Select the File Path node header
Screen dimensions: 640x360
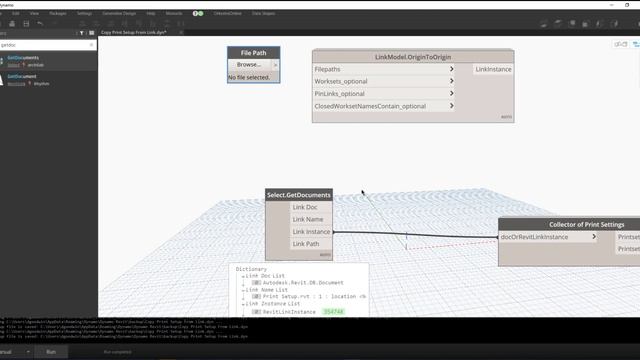(253, 53)
